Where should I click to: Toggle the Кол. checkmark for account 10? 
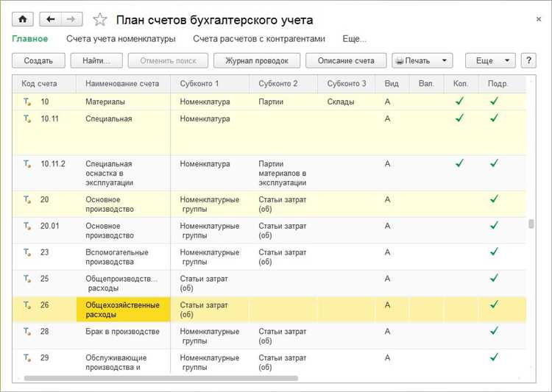click(460, 101)
